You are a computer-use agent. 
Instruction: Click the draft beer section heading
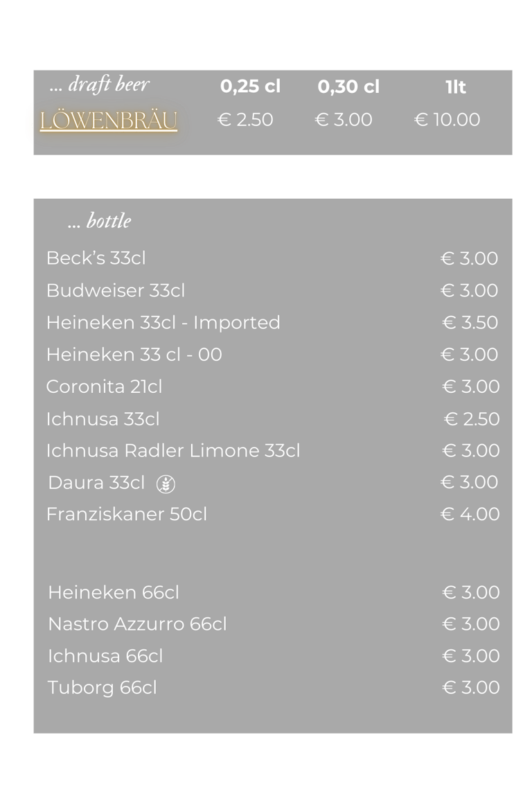(x=100, y=85)
